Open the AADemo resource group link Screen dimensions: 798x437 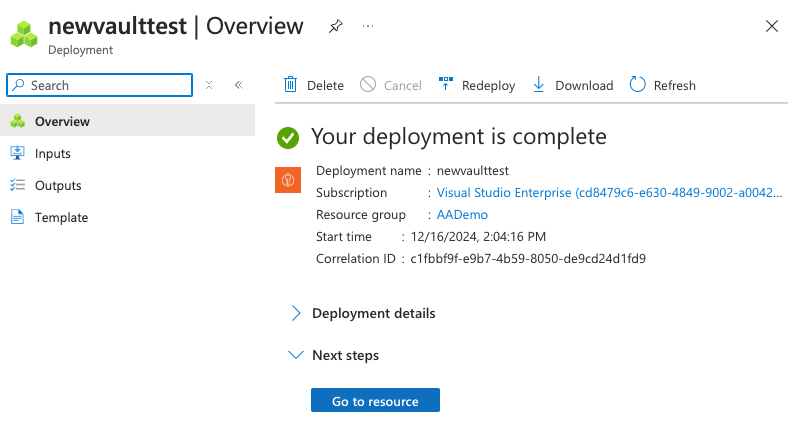462,215
